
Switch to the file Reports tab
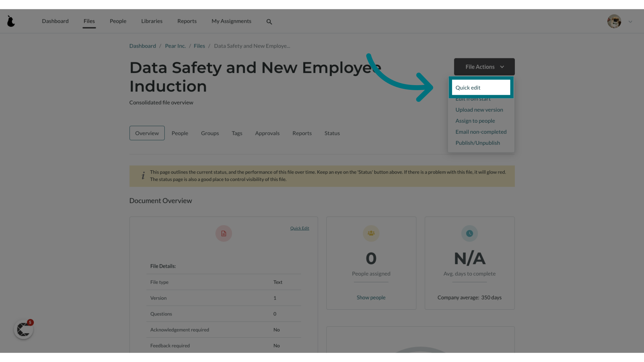pos(302,133)
